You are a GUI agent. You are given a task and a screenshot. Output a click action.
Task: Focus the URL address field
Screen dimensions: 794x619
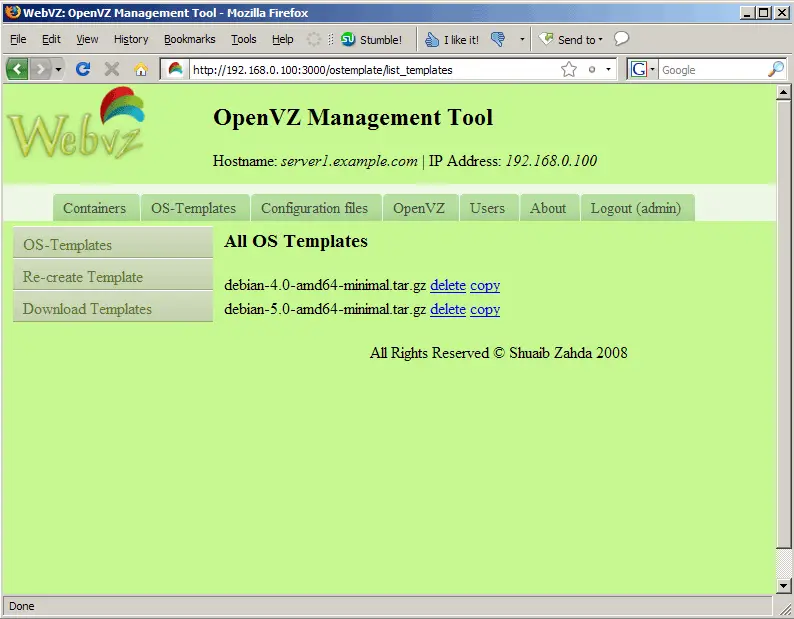click(374, 70)
